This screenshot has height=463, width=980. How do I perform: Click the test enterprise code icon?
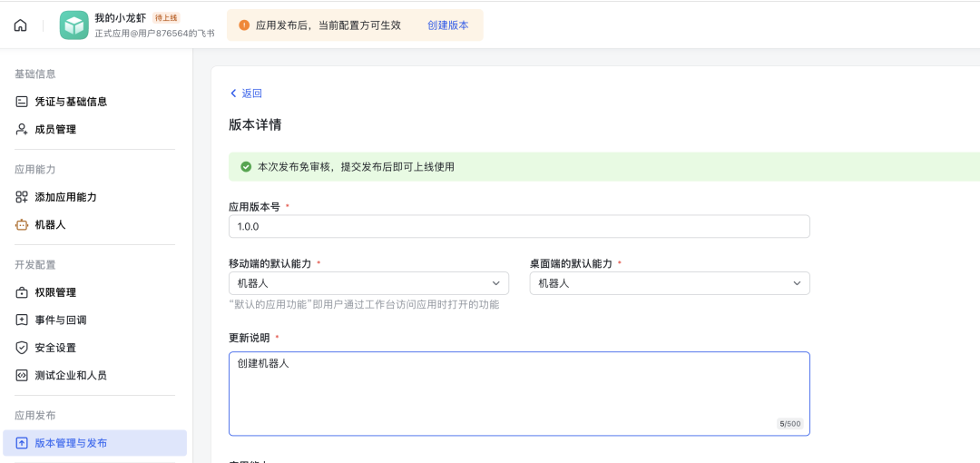tap(22, 376)
